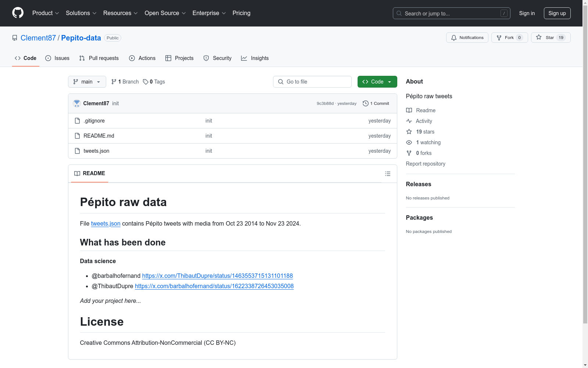Click the repository icon beside Clement87

(x=15, y=38)
